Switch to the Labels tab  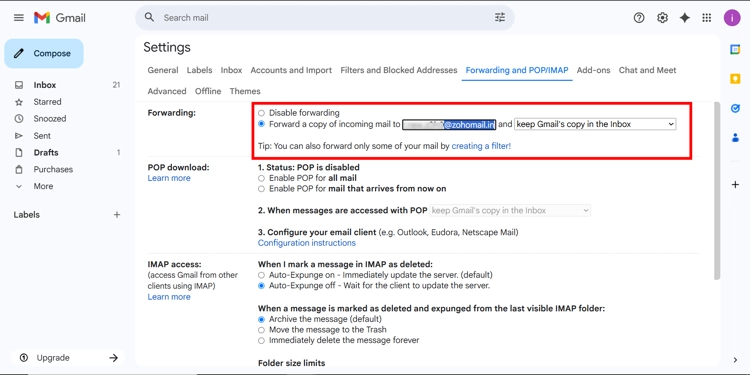(199, 70)
